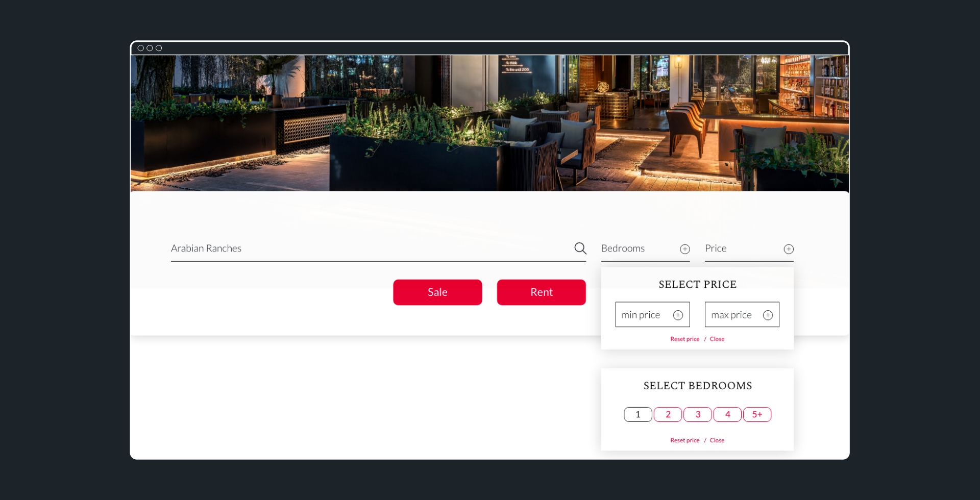
Task: Click the plus icon in min price
Action: click(678, 315)
